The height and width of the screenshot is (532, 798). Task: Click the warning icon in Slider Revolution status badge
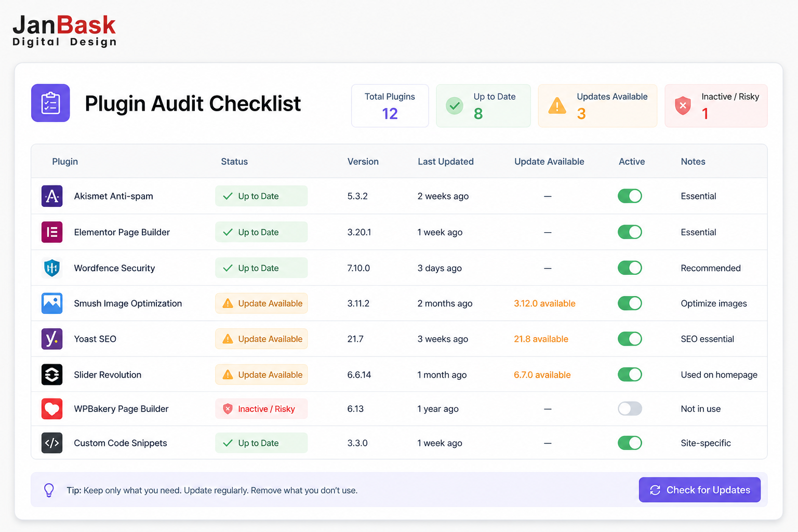tap(228, 375)
